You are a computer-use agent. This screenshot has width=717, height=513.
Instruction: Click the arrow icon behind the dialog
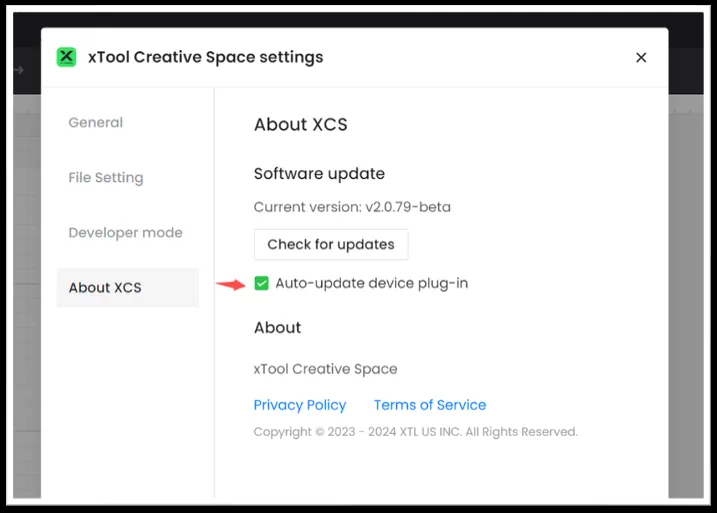(19, 70)
